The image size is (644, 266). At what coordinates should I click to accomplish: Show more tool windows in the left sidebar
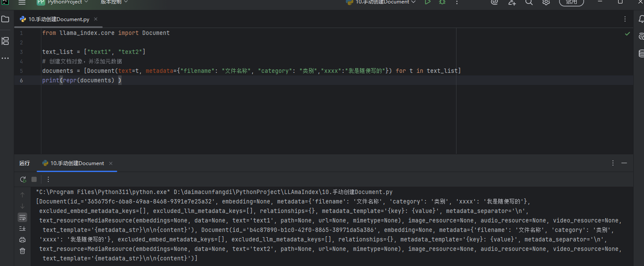(5, 58)
